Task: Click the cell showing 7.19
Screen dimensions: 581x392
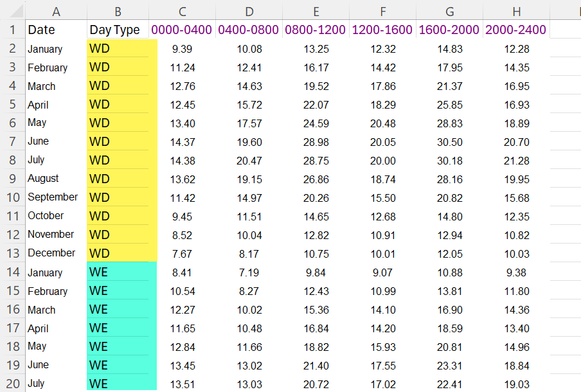Action: point(249,273)
